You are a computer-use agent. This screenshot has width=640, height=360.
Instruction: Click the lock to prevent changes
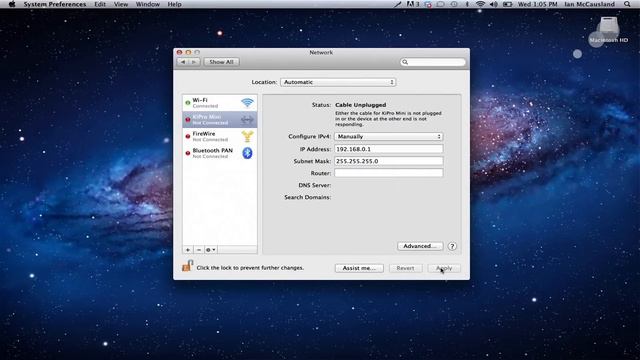click(187, 266)
